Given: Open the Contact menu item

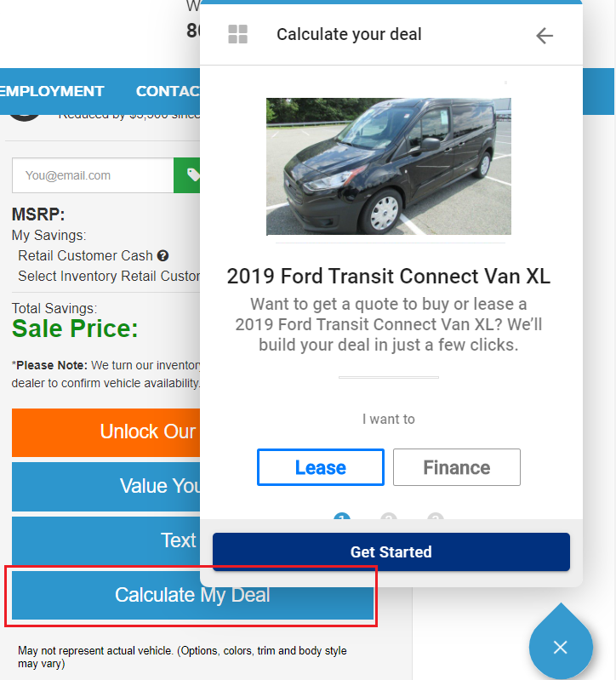Looking at the screenshot, I should [x=168, y=91].
